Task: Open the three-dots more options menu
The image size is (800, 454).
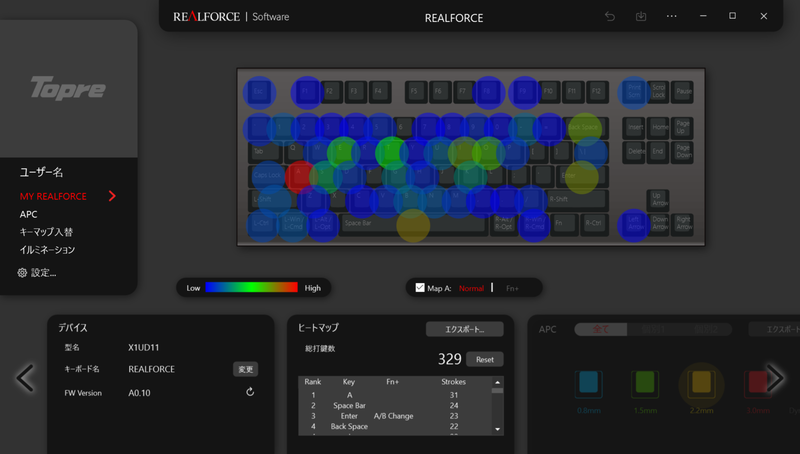Action: [671, 16]
